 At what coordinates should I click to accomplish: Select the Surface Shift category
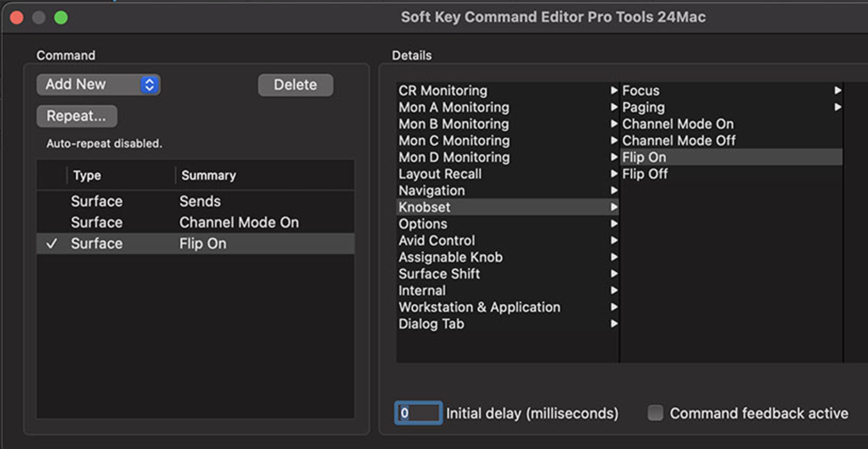439,274
